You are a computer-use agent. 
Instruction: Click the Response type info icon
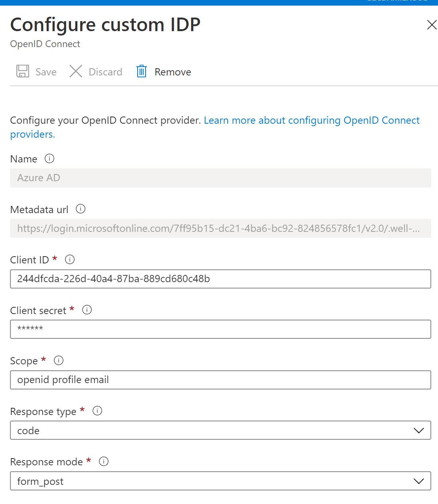pyautogui.click(x=97, y=411)
